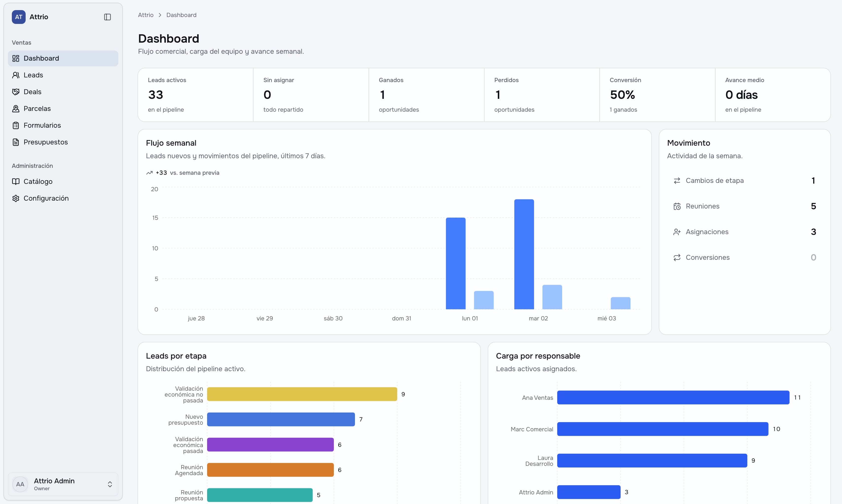Click the Cambios de etapa arrows icon
Viewport: 842px width, 504px height.
[x=677, y=181]
